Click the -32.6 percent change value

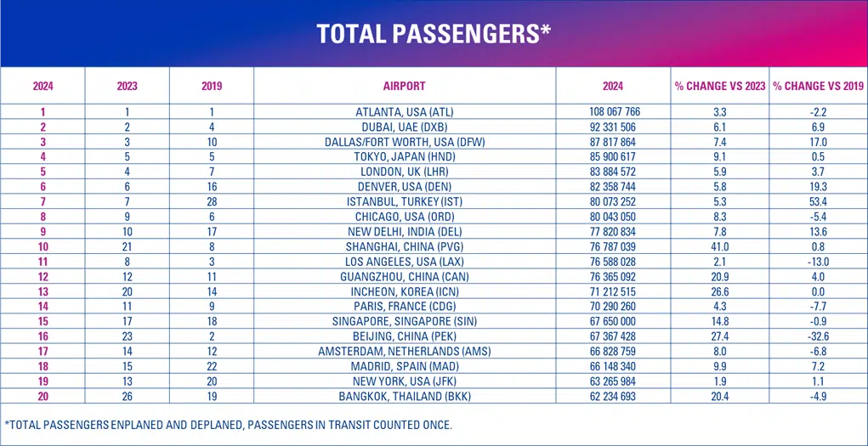(x=818, y=336)
